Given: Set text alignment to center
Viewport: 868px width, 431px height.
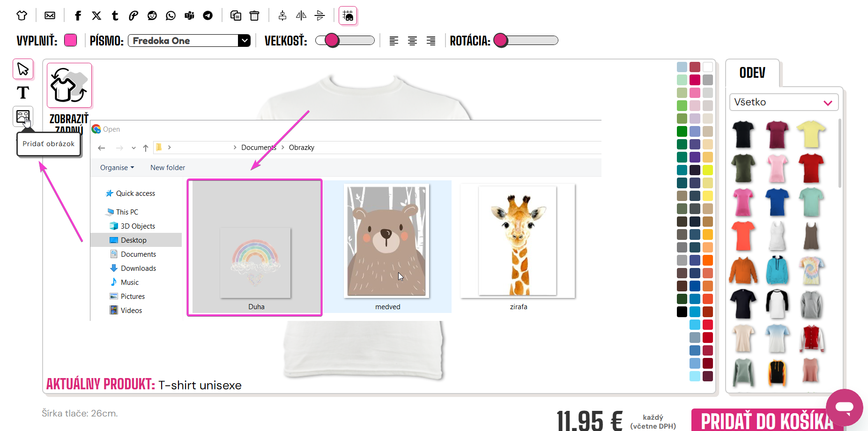Looking at the screenshot, I should coord(412,41).
